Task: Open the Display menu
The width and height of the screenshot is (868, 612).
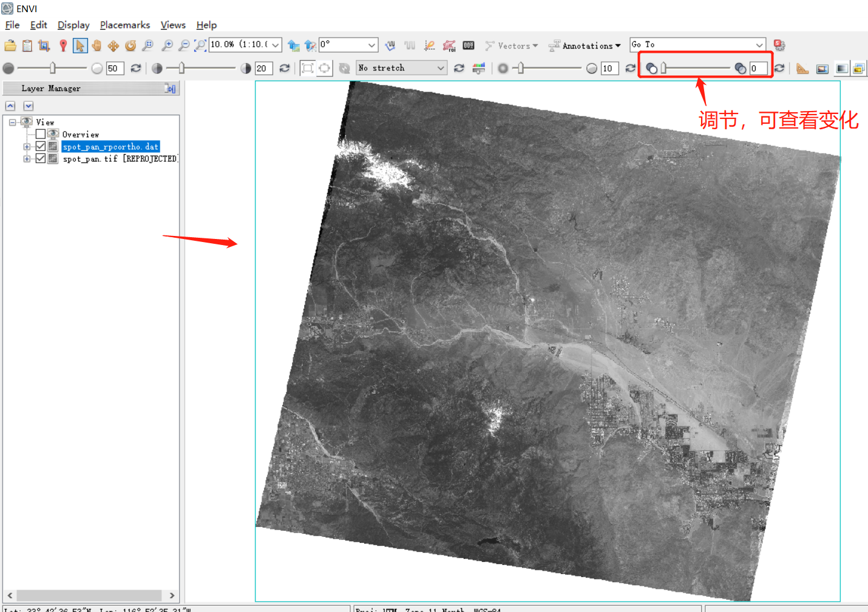Action: click(x=73, y=25)
